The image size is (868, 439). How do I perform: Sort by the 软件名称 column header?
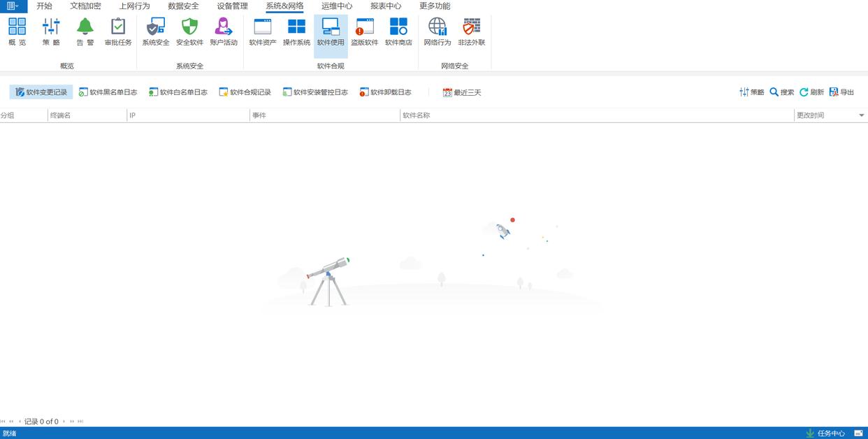coord(598,115)
